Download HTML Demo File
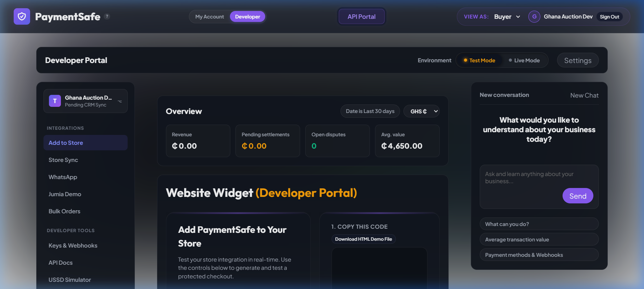This screenshot has height=289, width=644. pyautogui.click(x=363, y=239)
